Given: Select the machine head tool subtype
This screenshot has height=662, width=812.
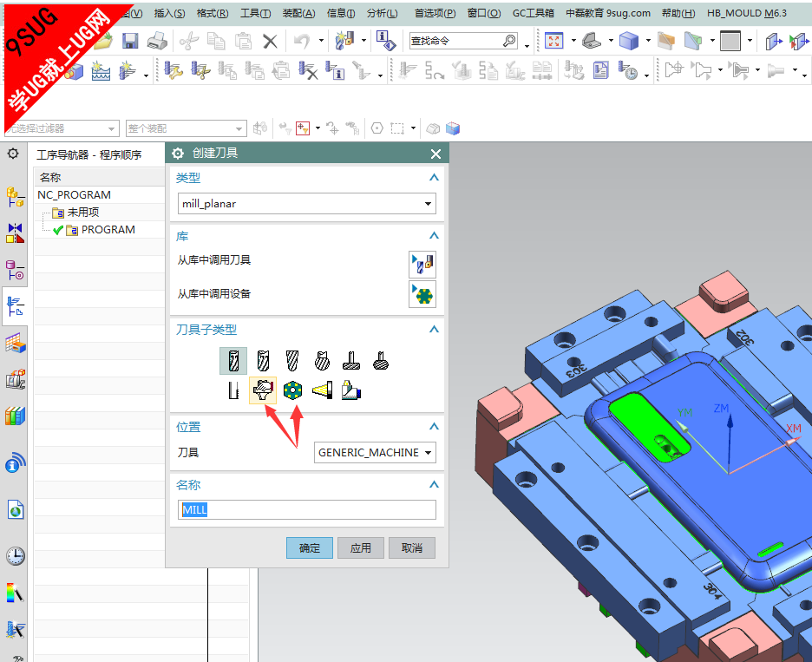Looking at the screenshot, I should 351,390.
